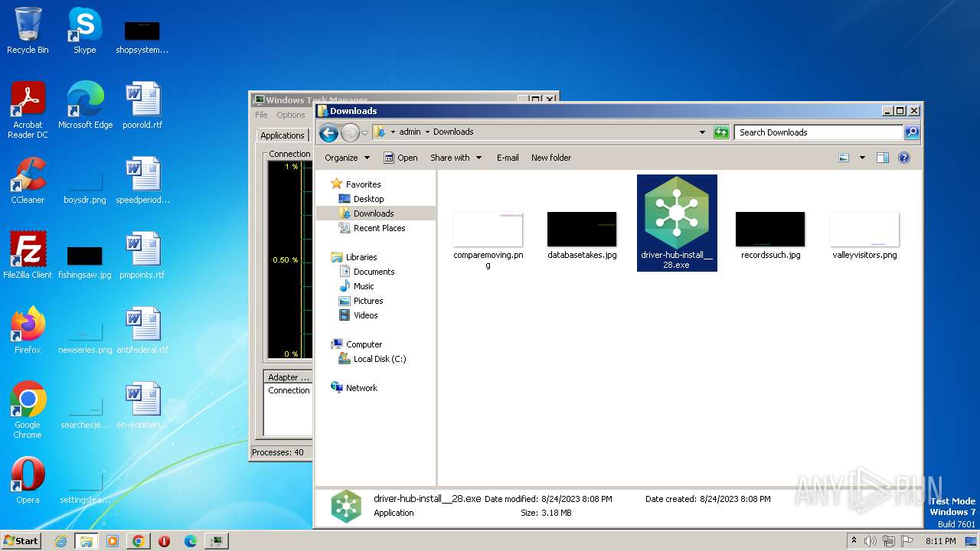Open Recycle Bin desktop icon
This screenshot has width=980, height=551.
tap(28, 31)
